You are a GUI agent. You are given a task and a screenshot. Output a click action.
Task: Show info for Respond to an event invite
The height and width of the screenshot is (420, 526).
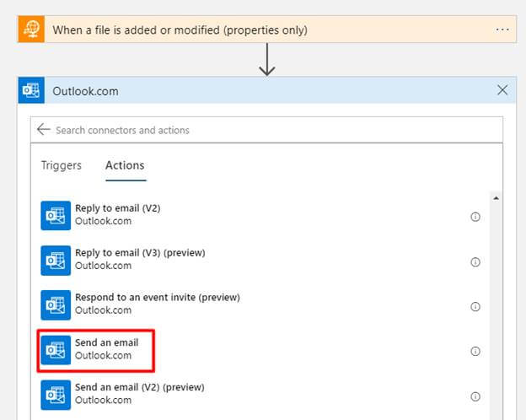[475, 306]
